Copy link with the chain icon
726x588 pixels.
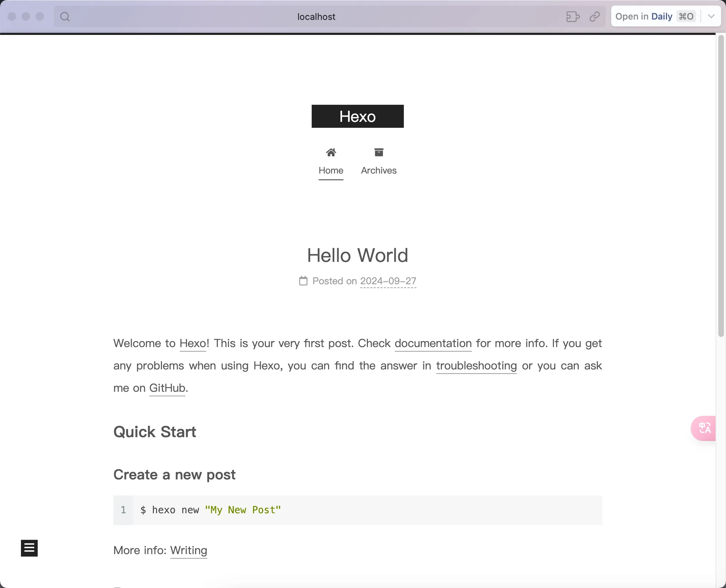tap(595, 16)
